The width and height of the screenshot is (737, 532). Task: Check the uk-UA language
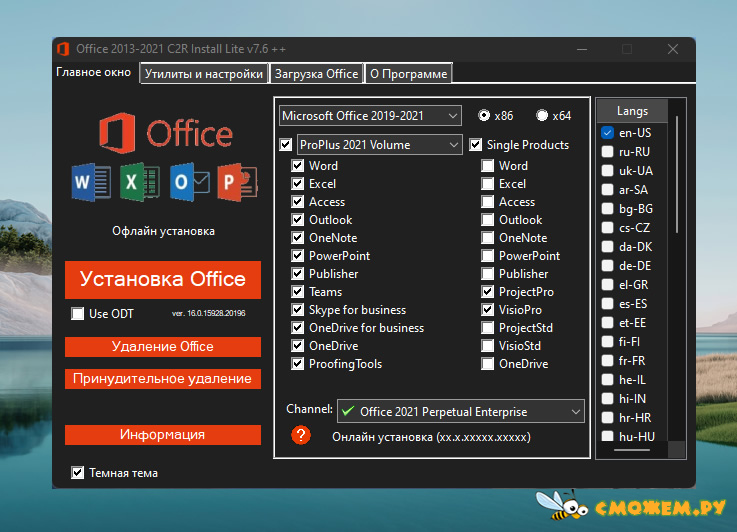pos(607,171)
